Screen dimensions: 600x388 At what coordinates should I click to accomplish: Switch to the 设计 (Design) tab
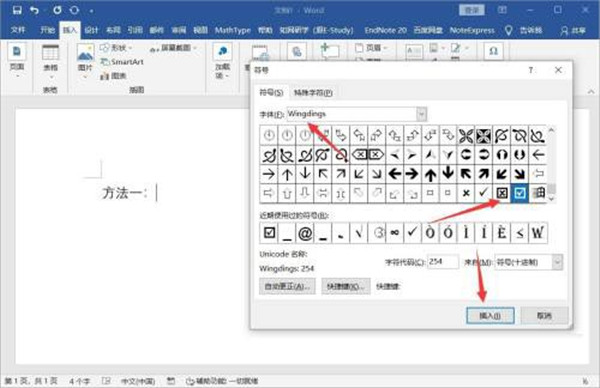pos(91,30)
